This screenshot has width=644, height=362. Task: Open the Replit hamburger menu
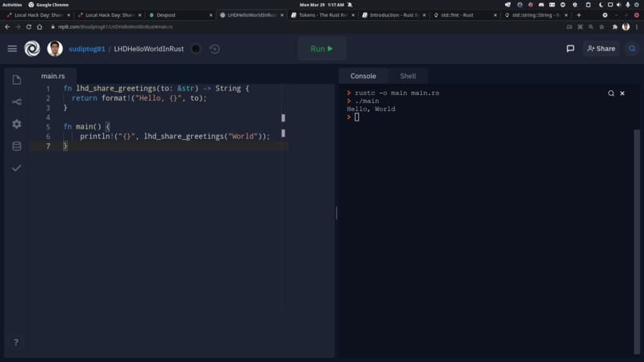[x=12, y=49]
